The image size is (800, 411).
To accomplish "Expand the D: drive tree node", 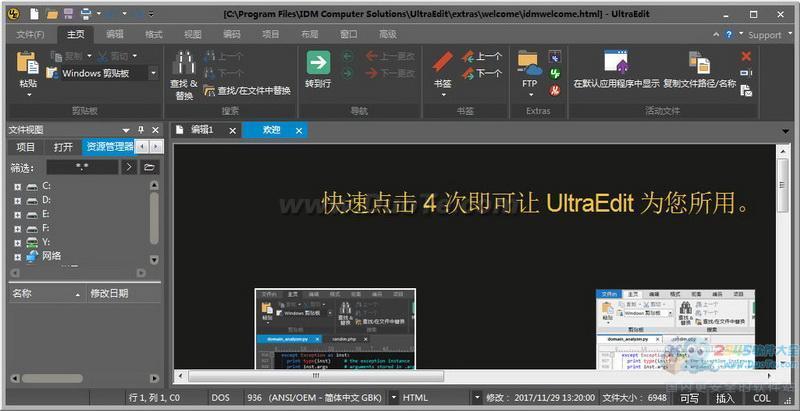I will click(18, 201).
